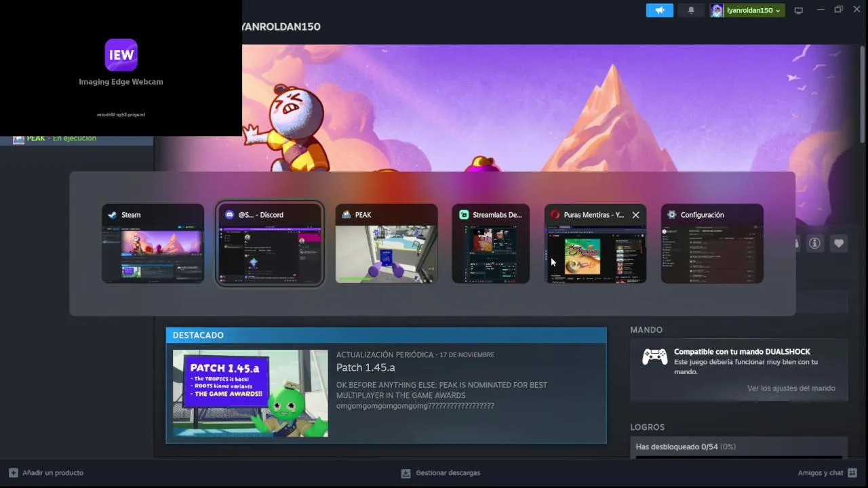Open Amigos y chat
This screenshot has width=868, height=488.
click(827, 472)
